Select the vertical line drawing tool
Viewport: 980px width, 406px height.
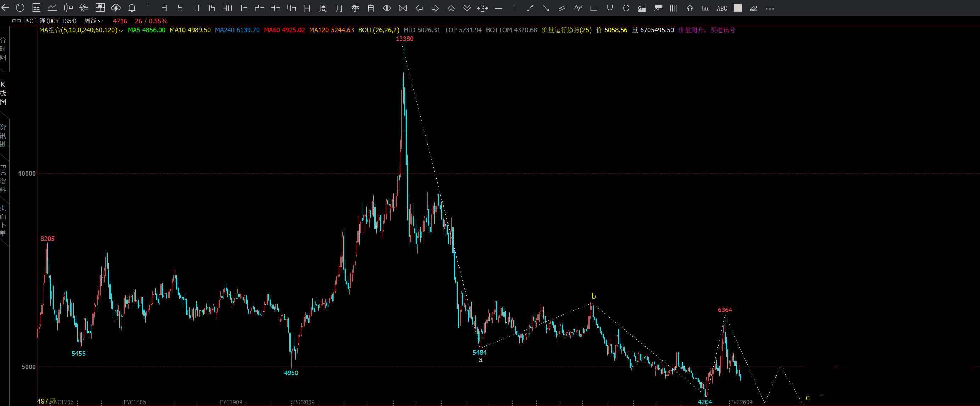(x=514, y=8)
